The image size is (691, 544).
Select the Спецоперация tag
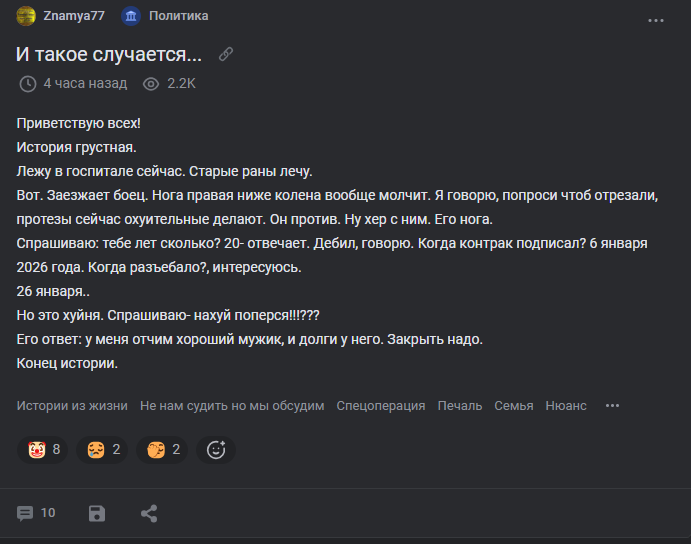(x=381, y=406)
